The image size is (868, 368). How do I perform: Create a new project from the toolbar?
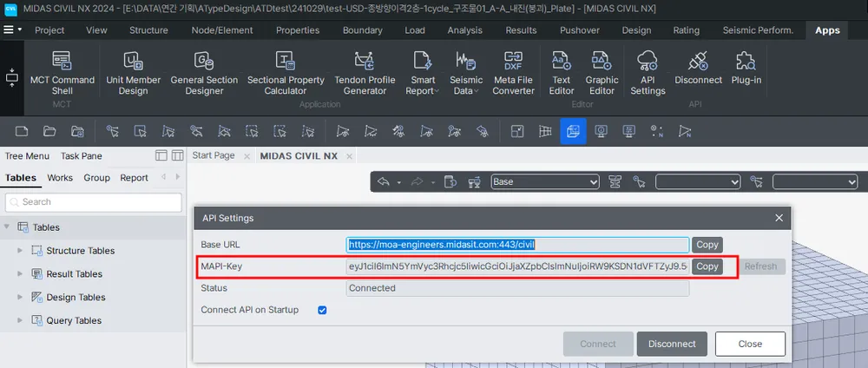click(x=22, y=131)
